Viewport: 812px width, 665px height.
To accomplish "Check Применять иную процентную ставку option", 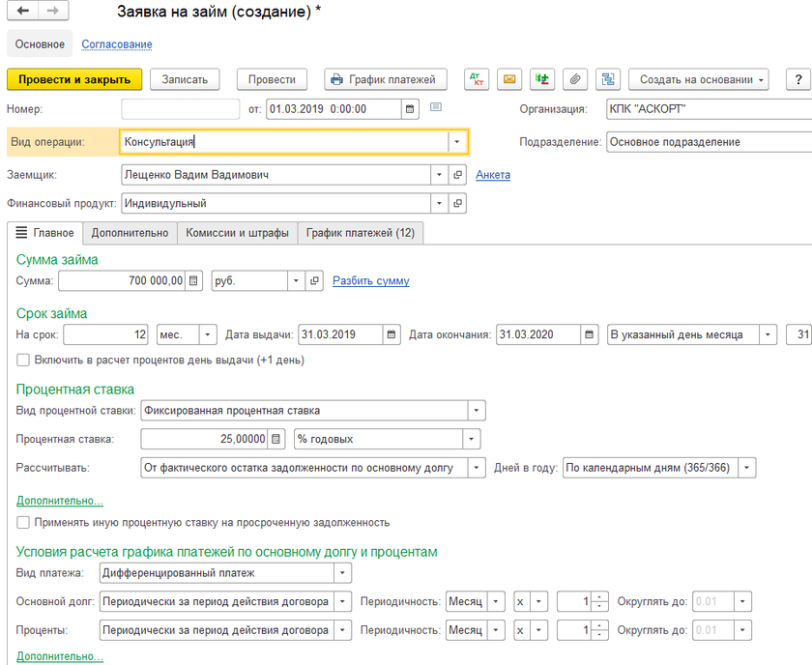I will [23, 522].
